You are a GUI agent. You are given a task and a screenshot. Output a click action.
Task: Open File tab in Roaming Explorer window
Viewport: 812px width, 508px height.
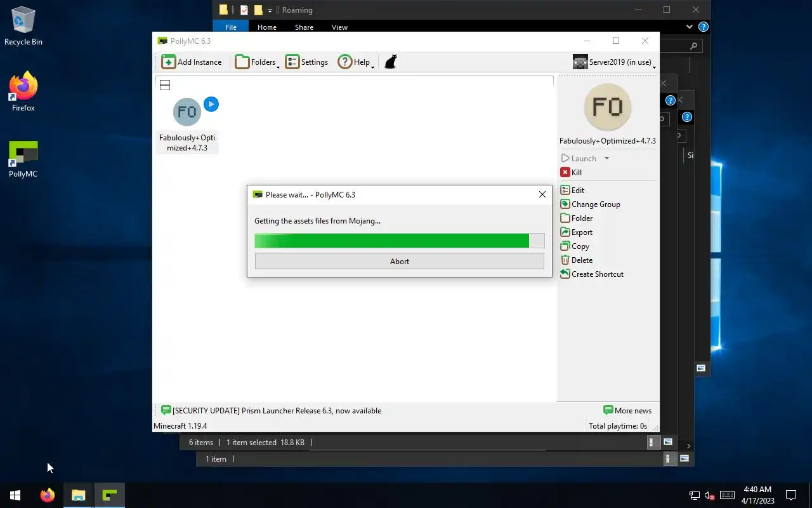pos(231,27)
